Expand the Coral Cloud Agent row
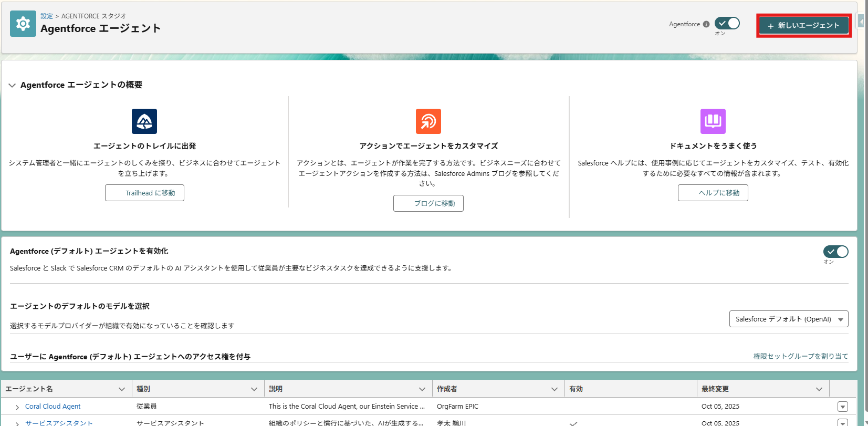 point(17,407)
